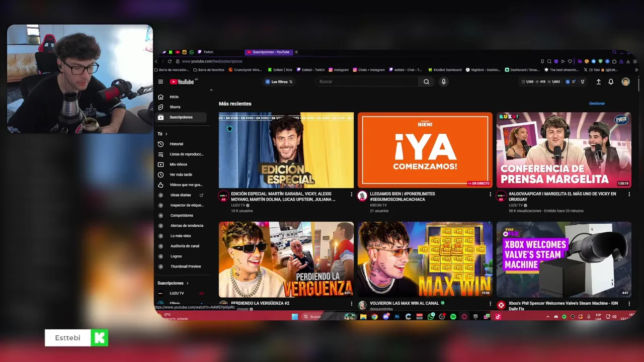Open Logros in the sidebar
The height and width of the screenshot is (362, 644).
pyautogui.click(x=181, y=256)
